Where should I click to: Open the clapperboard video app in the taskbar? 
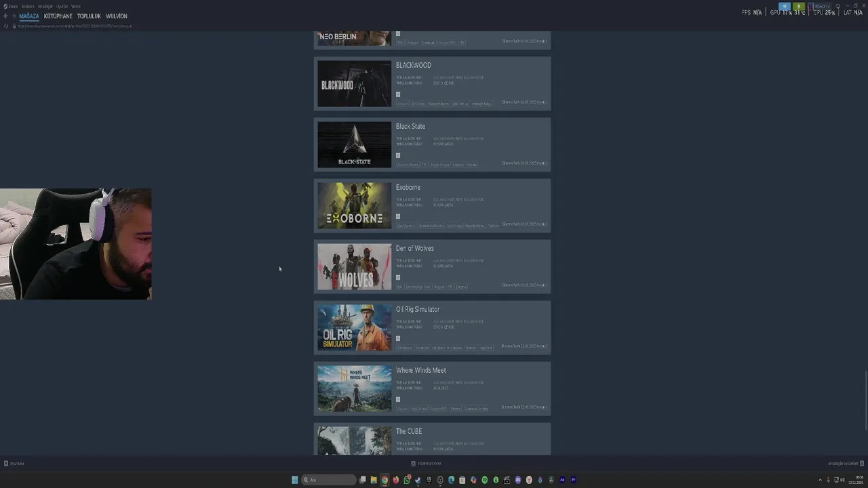click(x=507, y=480)
